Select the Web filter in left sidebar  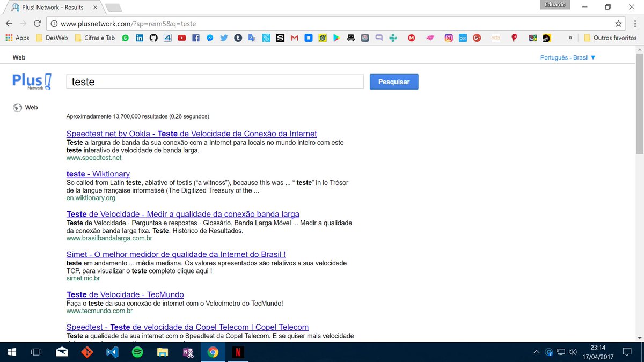tap(26, 107)
